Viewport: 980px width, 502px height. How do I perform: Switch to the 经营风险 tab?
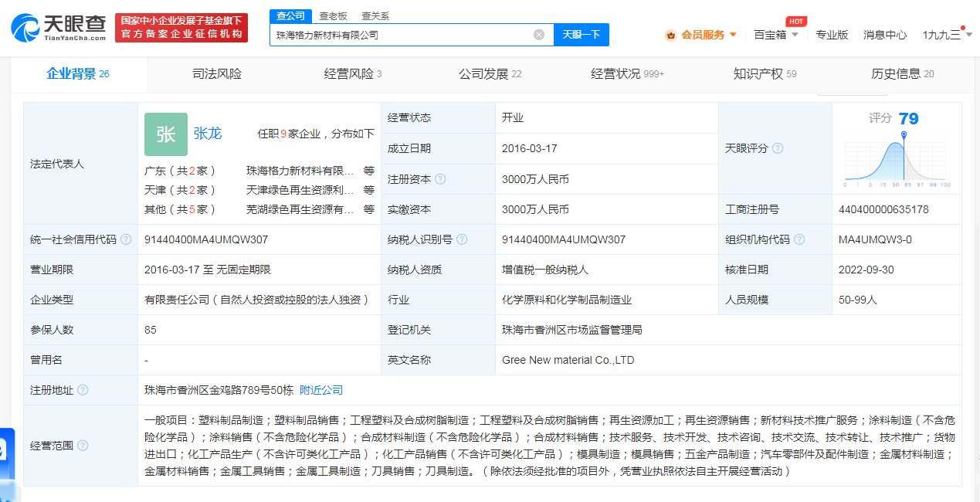coord(353,74)
